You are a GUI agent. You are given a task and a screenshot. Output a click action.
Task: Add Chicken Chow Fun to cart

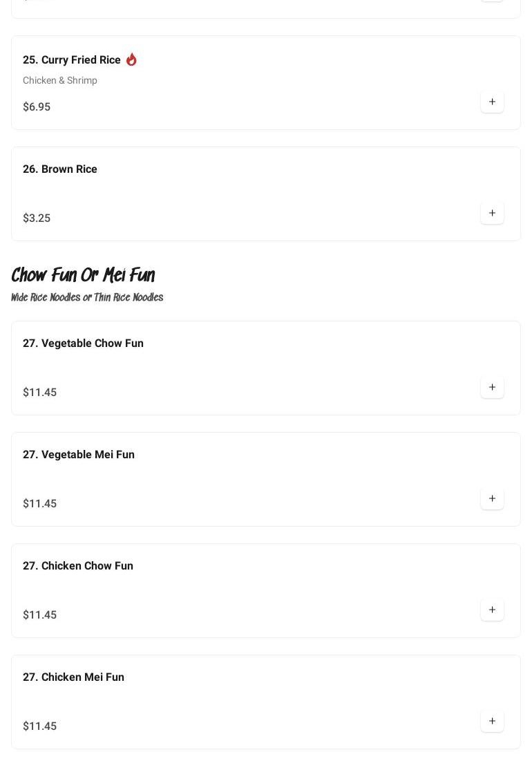coord(492,610)
